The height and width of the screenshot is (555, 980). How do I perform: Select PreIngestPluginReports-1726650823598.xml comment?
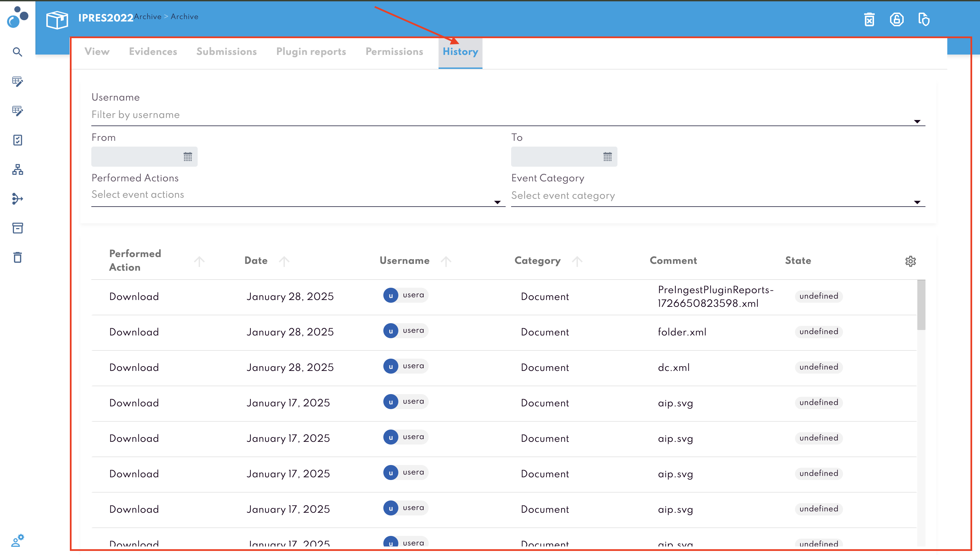pos(716,297)
